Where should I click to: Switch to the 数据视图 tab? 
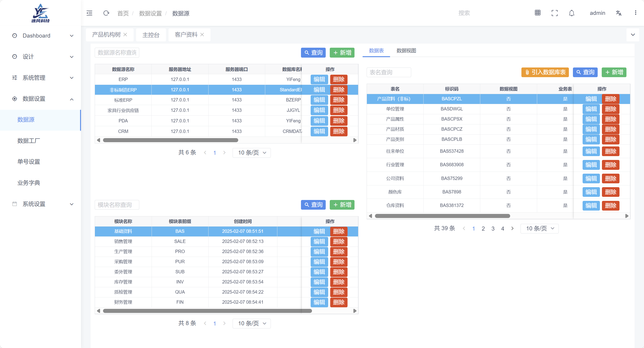[x=406, y=50]
